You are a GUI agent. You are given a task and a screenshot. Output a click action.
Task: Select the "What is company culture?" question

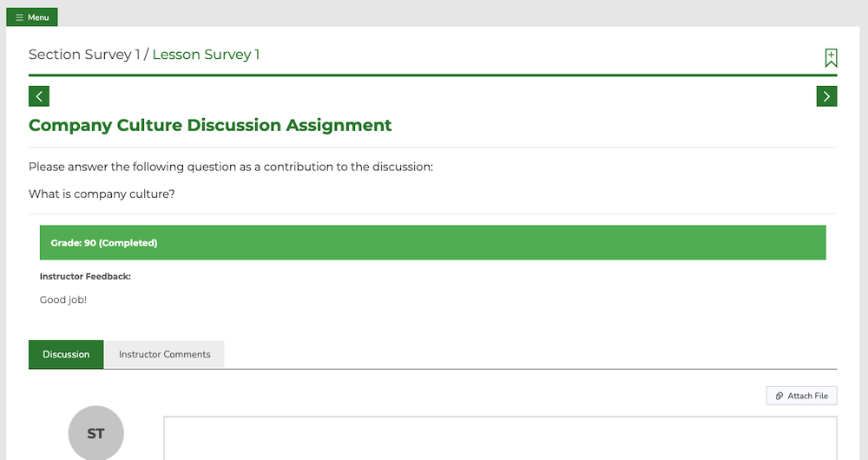[102, 194]
